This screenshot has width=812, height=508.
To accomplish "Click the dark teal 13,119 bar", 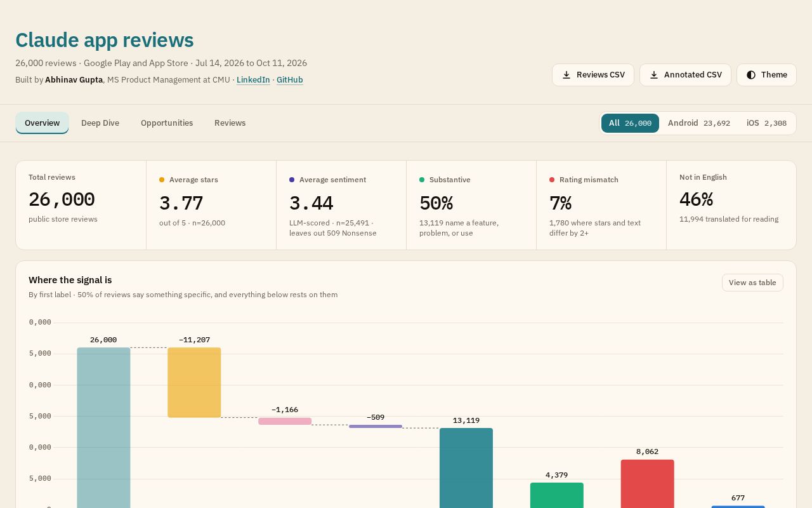I will click(x=466, y=468).
